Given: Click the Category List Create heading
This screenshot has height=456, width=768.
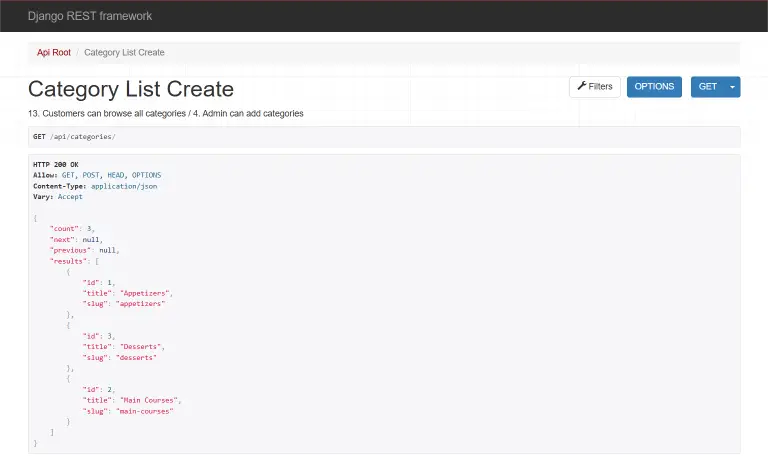Looking at the screenshot, I should click(131, 89).
